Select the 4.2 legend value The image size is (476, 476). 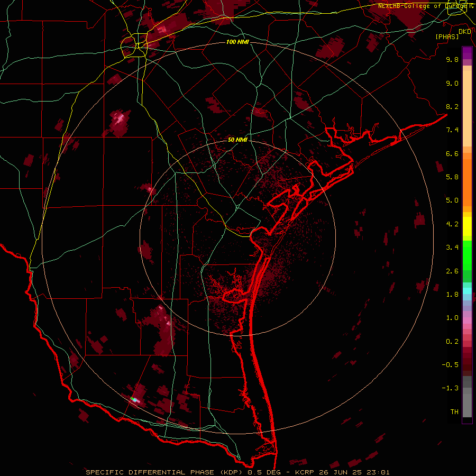click(x=452, y=224)
